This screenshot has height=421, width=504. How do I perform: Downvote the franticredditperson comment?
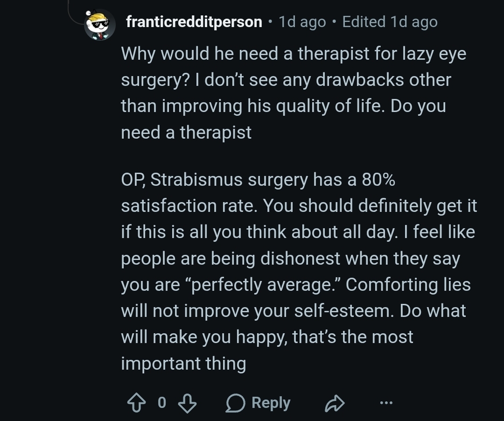(187, 403)
